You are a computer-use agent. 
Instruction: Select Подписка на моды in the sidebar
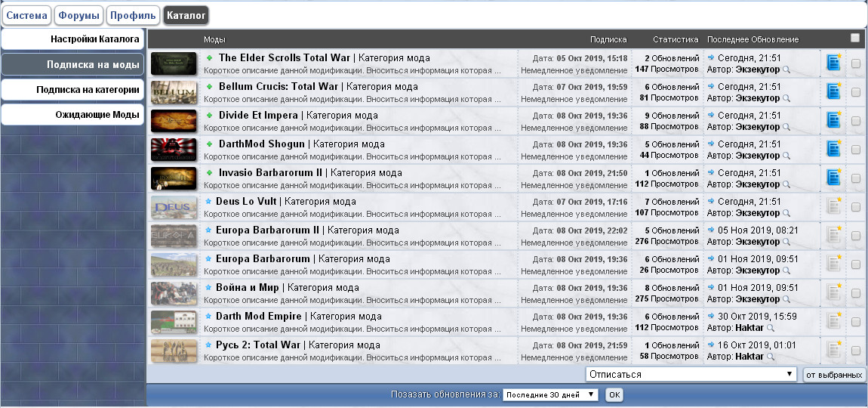[72, 64]
